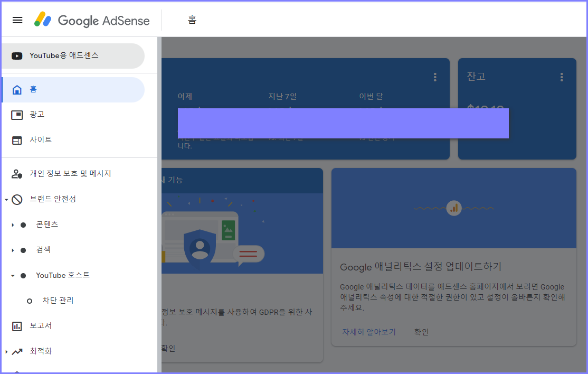The width and height of the screenshot is (588, 374).
Task: Click the optimization trending-up arrow icon
Action: tap(17, 351)
